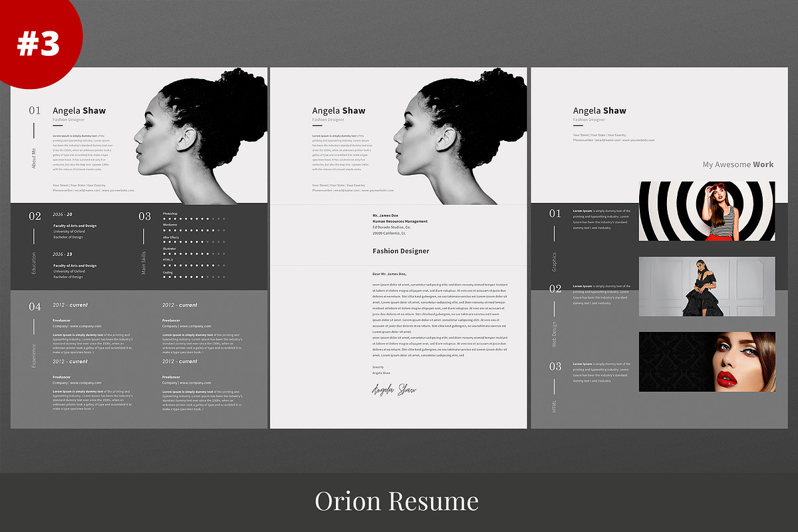This screenshot has height=532, width=798.
Task: Click the My Awesome Work heading
Action: pyautogui.click(x=738, y=164)
